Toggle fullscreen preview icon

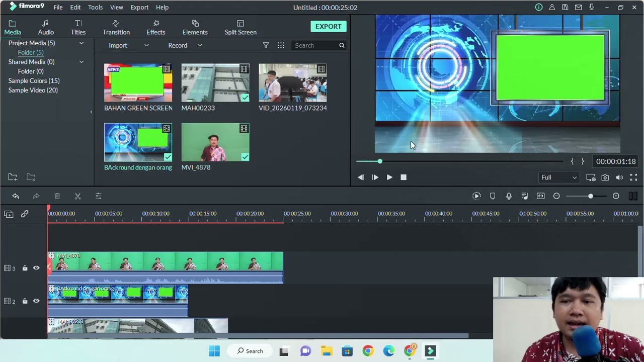(x=633, y=177)
